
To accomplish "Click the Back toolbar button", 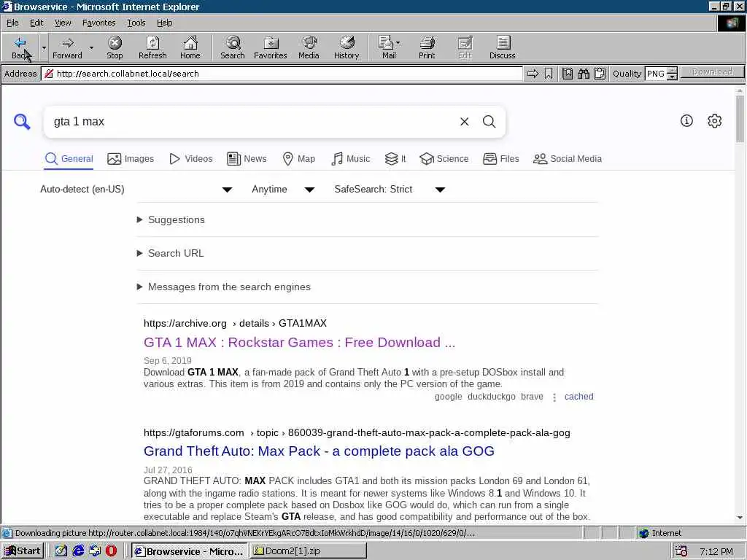I will click(20, 47).
